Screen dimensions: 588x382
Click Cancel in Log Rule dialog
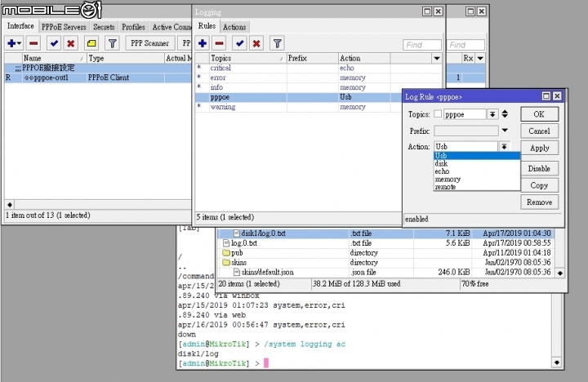[539, 131]
